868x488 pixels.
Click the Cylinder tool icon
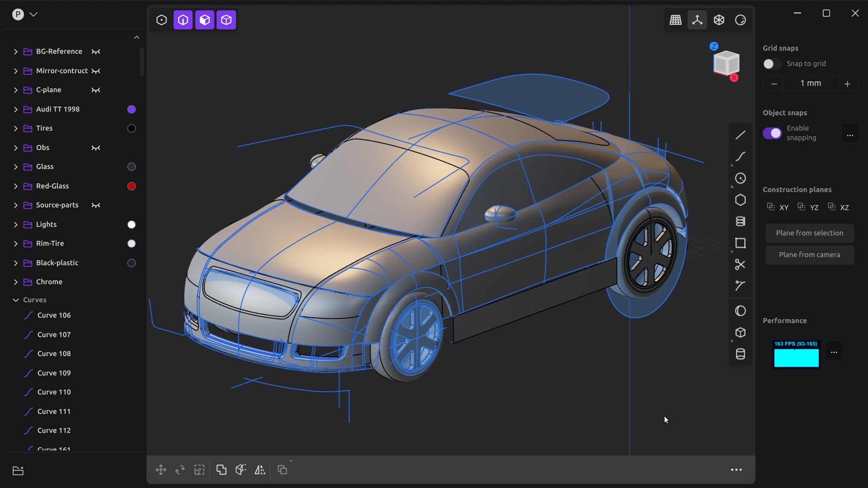[740, 354]
